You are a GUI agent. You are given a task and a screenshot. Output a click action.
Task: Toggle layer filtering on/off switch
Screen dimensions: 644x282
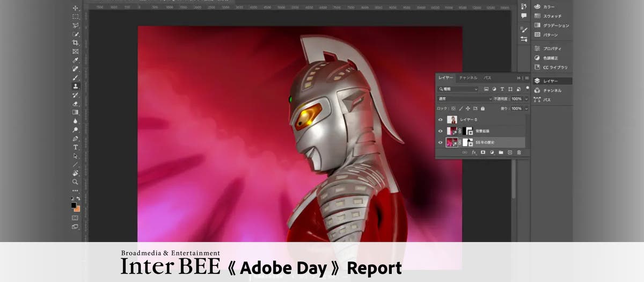[x=527, y=88]
